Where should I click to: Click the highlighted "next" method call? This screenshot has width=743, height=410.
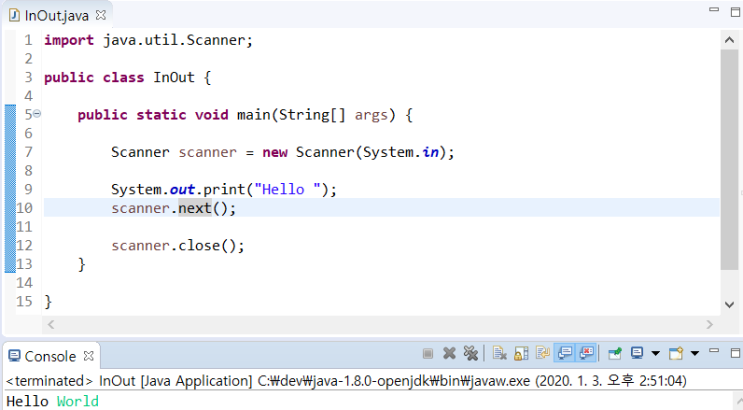(x=195, y=208)
